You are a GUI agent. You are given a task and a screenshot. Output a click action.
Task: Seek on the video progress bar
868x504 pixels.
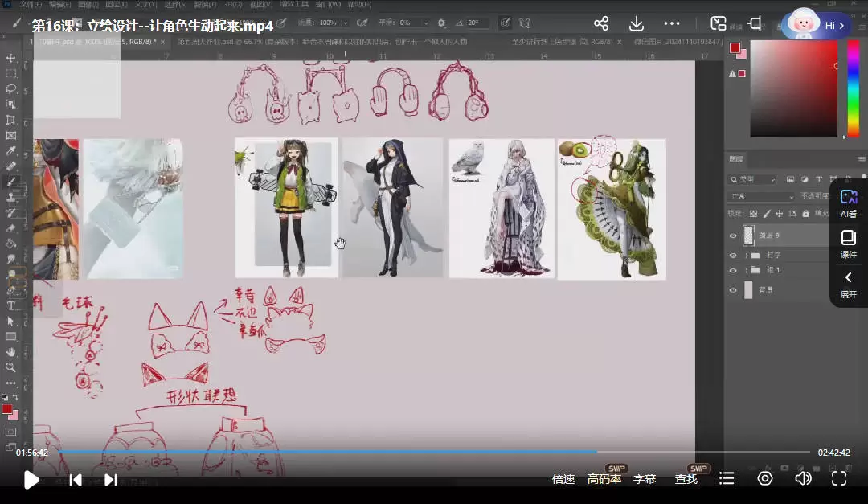coord(434,452)
